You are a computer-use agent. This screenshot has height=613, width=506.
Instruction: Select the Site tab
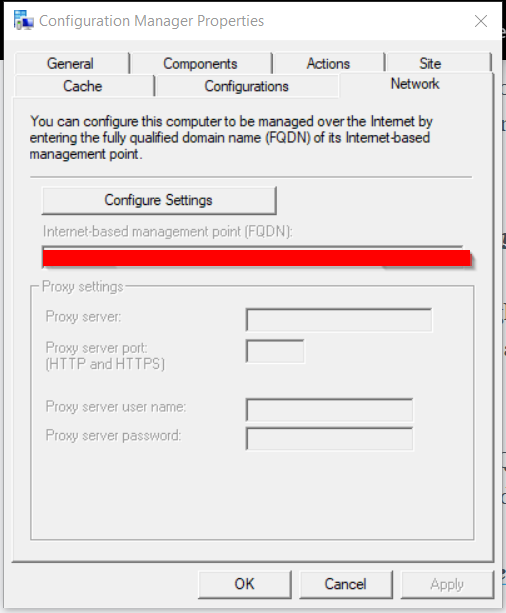tap(430, 63)
